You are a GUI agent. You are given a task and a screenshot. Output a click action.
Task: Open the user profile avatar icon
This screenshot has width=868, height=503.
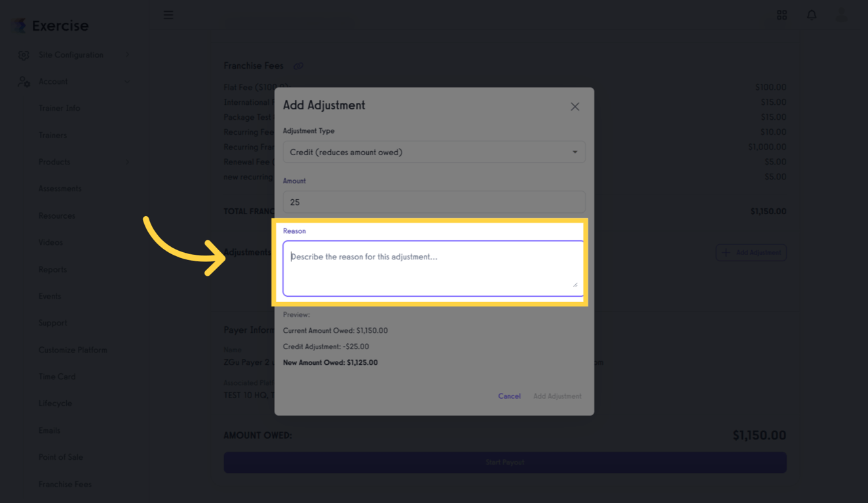click(x=842, y=14)
